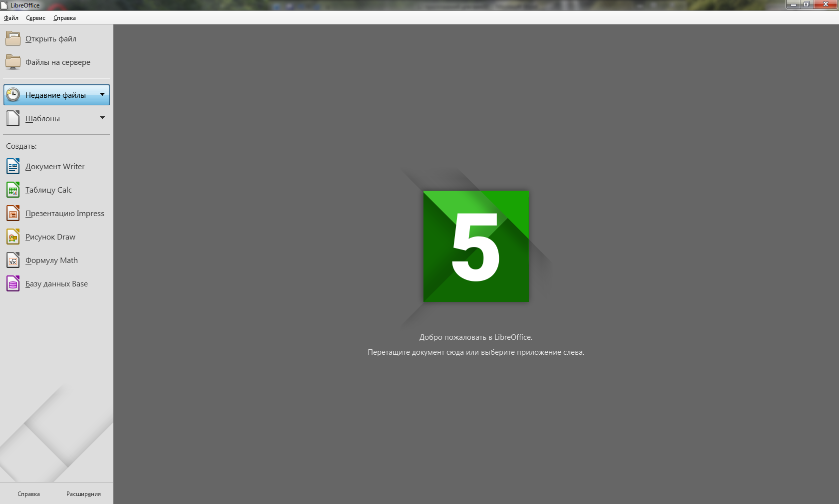Click the LibreOffice 5 logo image
Image resolution: width=839 pixels, height=504 pixels.
point(476,246)
